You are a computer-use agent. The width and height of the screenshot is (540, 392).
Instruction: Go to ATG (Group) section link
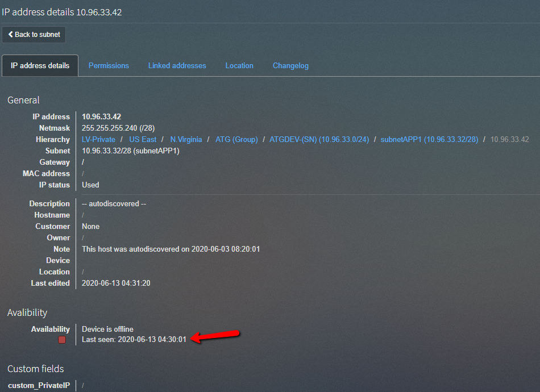point(236,139)
